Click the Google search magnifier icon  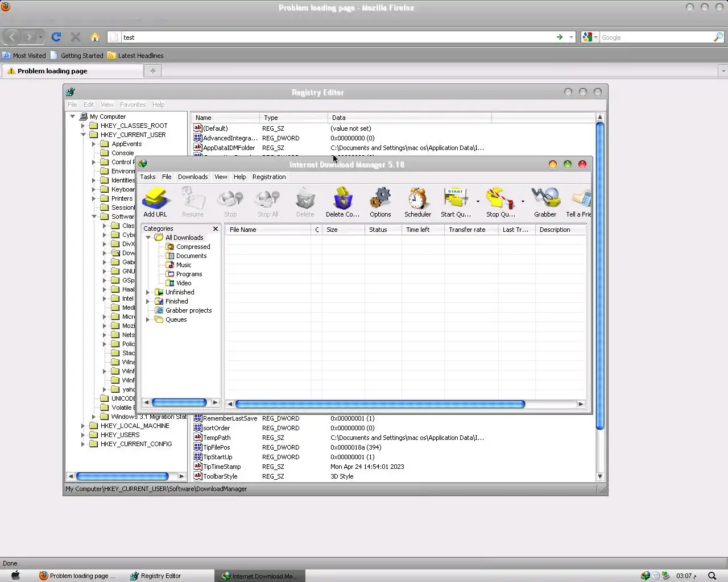click(x=718, y=37)
